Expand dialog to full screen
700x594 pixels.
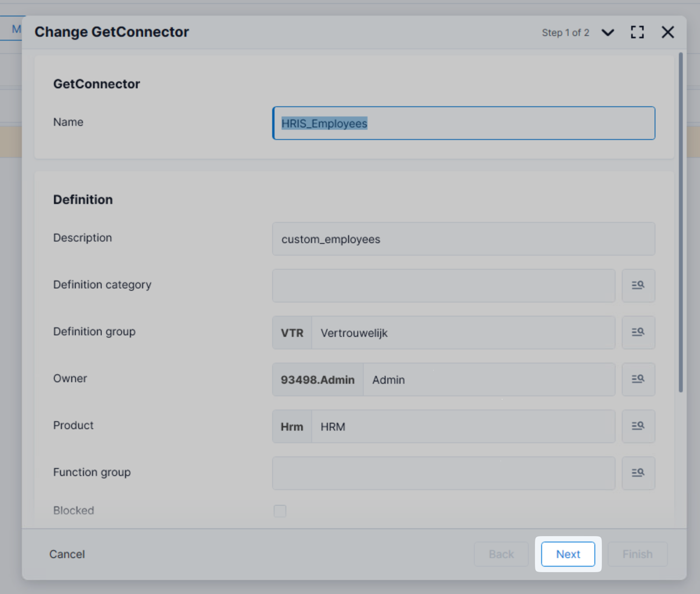pos(637,32)
